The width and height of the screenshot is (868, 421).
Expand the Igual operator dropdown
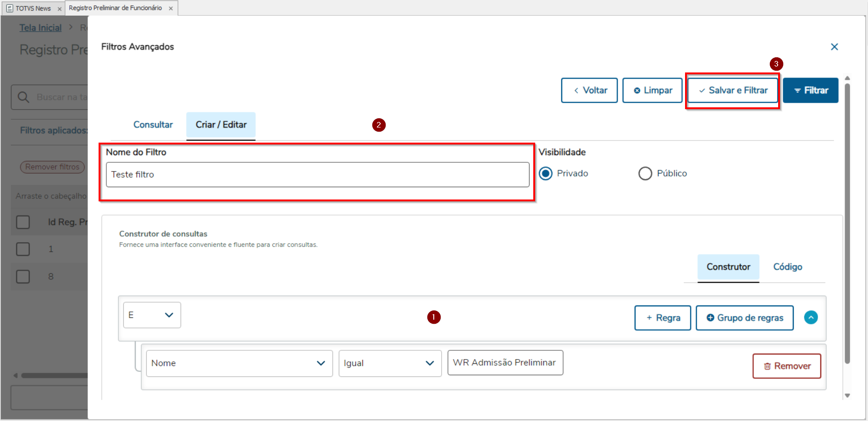390,363
